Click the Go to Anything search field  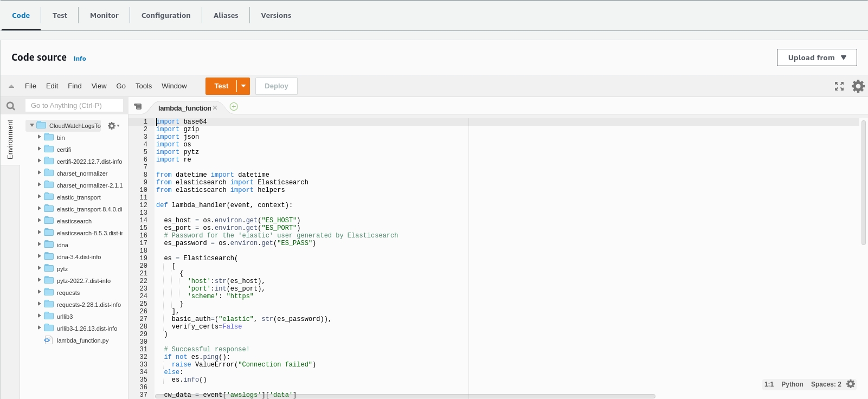click(74, 106)
